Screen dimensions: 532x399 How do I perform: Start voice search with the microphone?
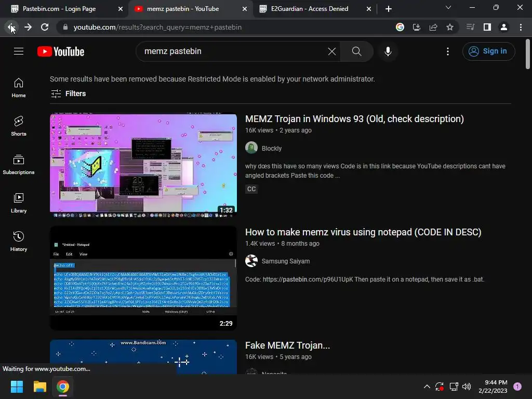point(388,51)
